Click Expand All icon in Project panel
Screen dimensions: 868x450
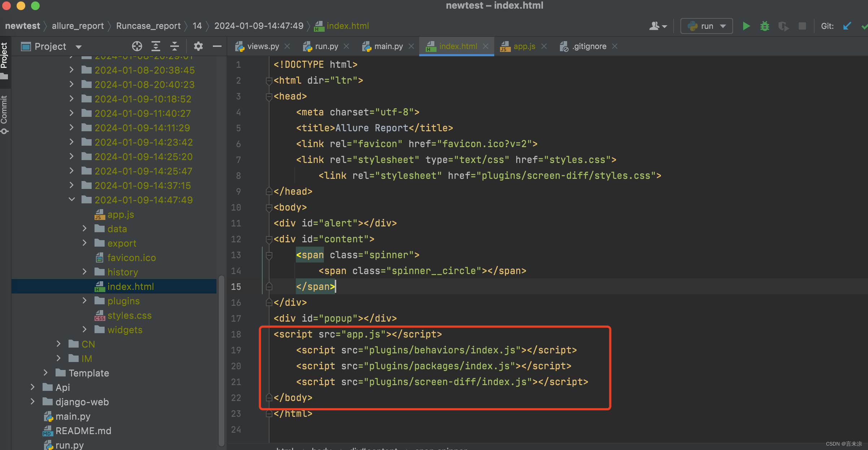[x=155, y=46]
